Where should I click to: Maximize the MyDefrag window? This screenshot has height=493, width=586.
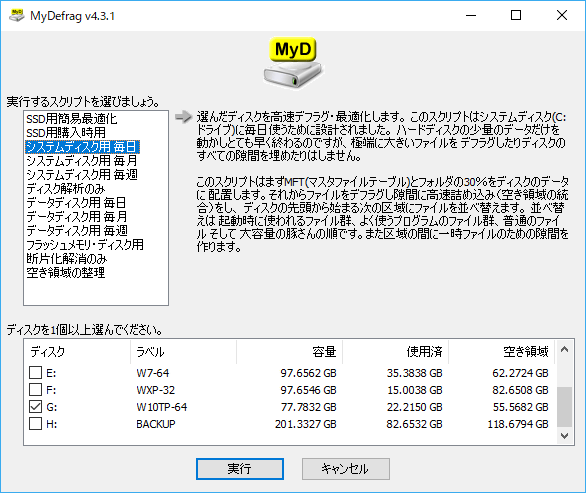tap(516, 15)
